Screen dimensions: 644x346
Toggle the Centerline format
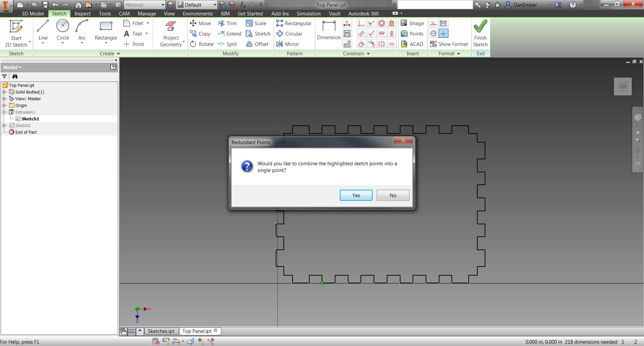[433, 34]
